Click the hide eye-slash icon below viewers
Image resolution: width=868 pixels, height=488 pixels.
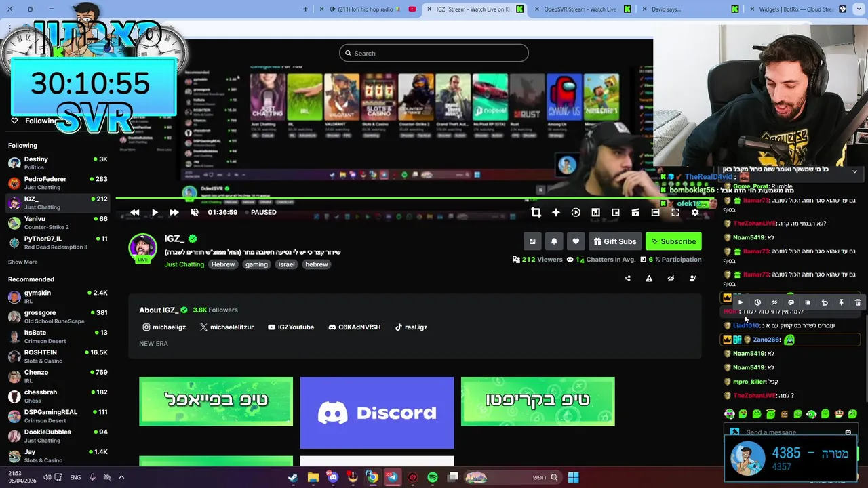tap(671, 279)
